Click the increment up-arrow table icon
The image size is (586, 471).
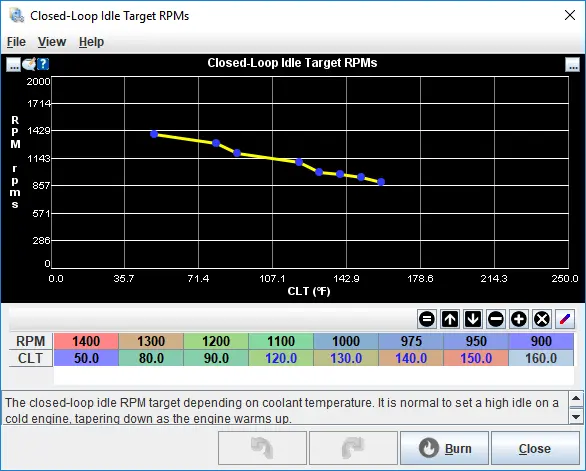450,319
